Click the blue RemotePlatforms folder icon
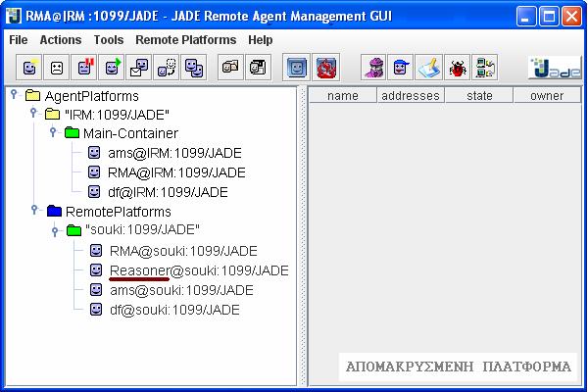 [54, 211]
